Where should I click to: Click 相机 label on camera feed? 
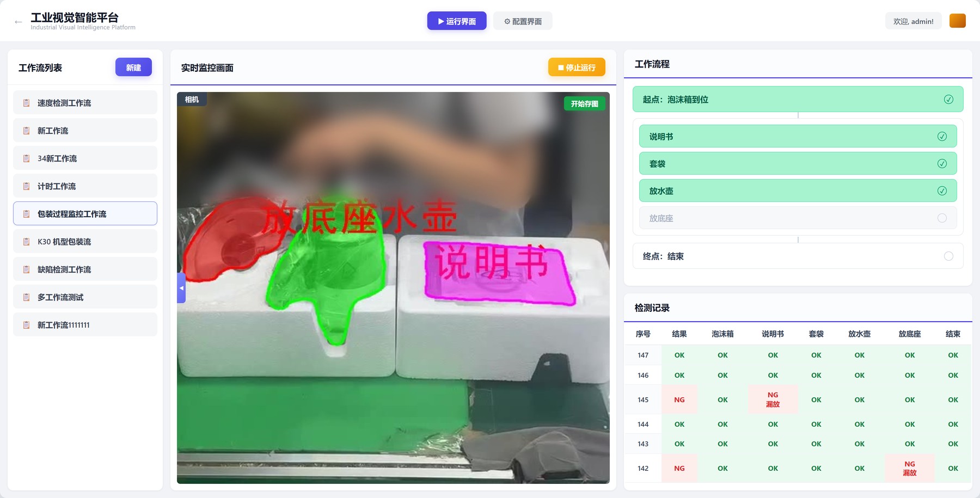point(192,99)
